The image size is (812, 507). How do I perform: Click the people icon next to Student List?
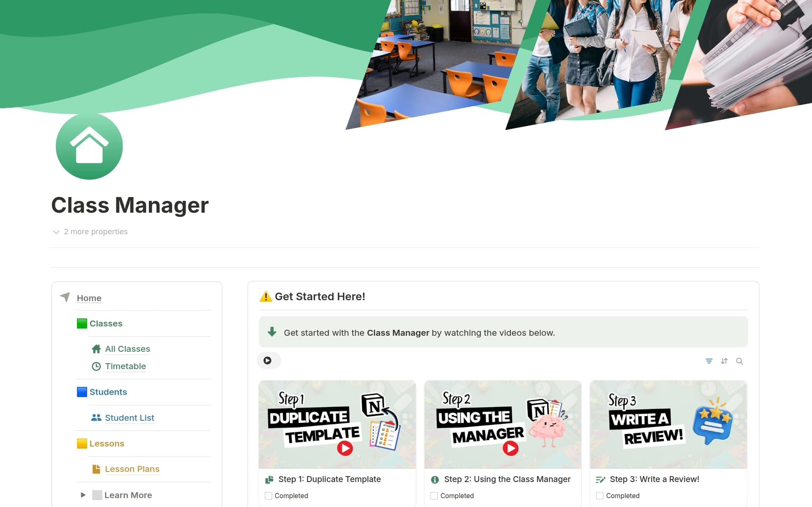pyautogui.click(x=96, y=417)
